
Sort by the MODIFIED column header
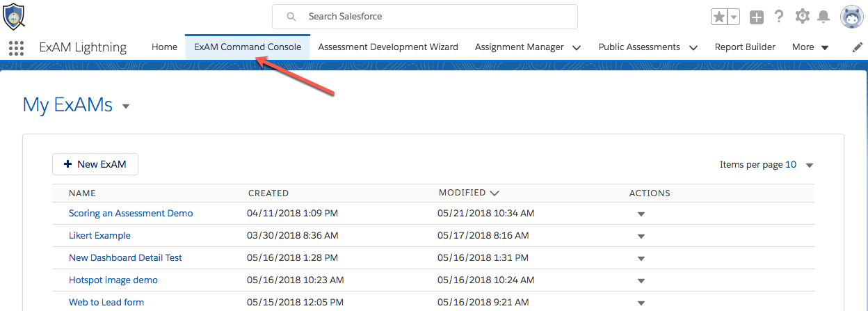pyautogui.click(x=469, y=193)
